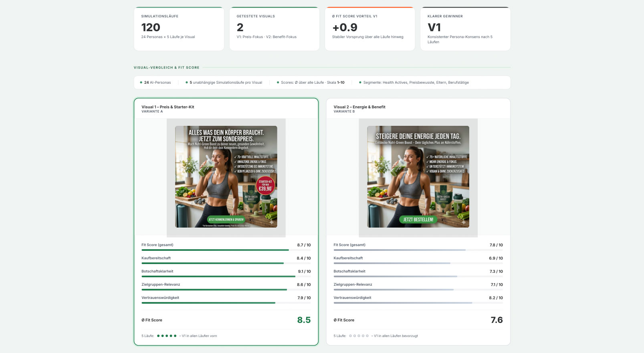Click "ALLES WAS DEIN KÖRPER BRAUCHT." ad headline

coord(226,133)
